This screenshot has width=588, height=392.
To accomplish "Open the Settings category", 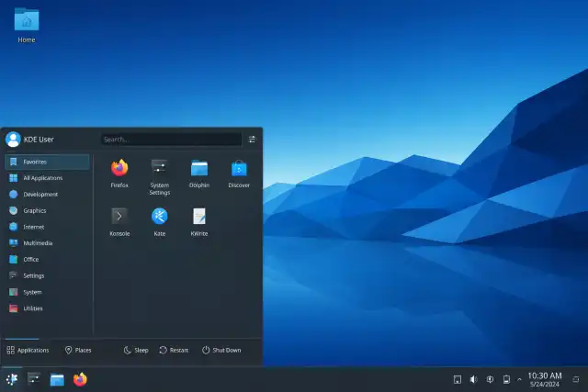I will click(47, 275).
